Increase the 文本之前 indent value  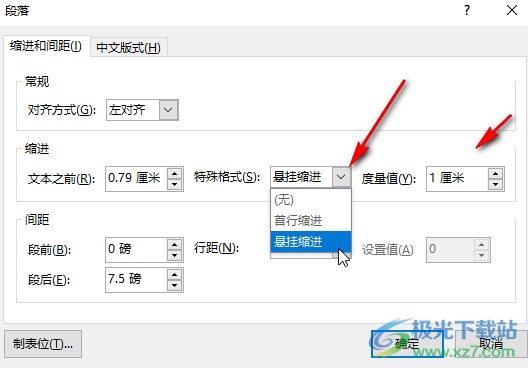pyautogui.click(x=174, y=173)
